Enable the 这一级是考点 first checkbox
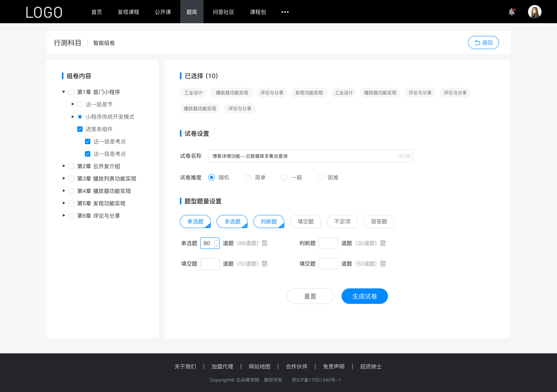The image size is (557, 392). click(87, 141)
